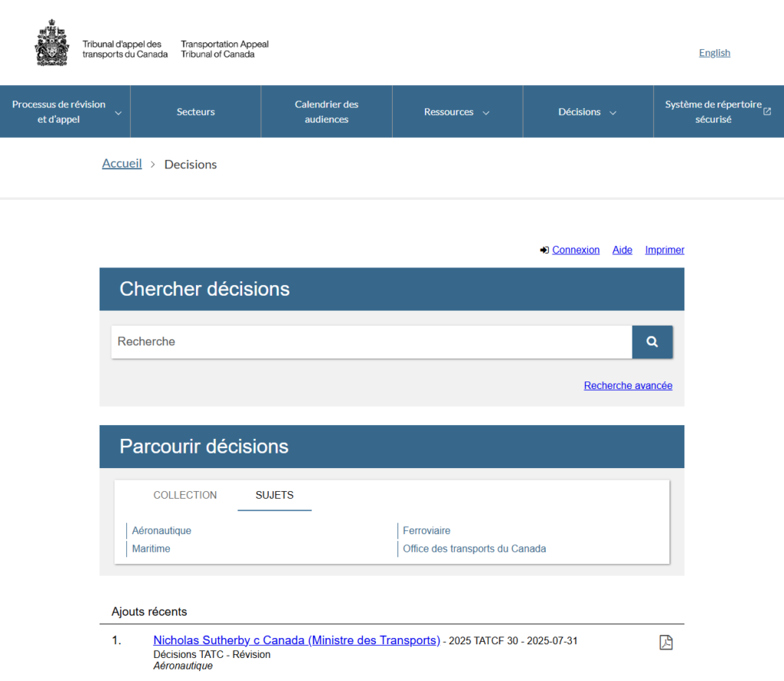Viewport: 784px width, 681px height.
Task: Browse the Aéronautique subject
Action: (x=162, y=531)
